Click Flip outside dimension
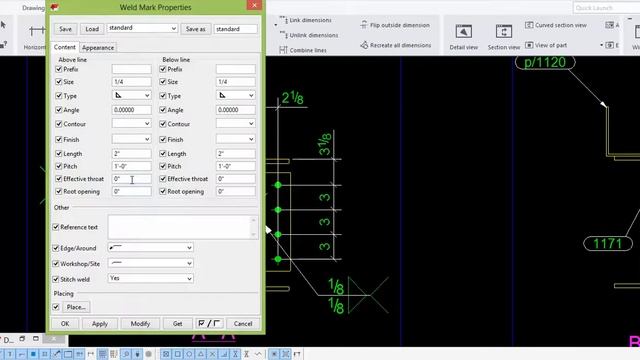 (x=395, y=25)
